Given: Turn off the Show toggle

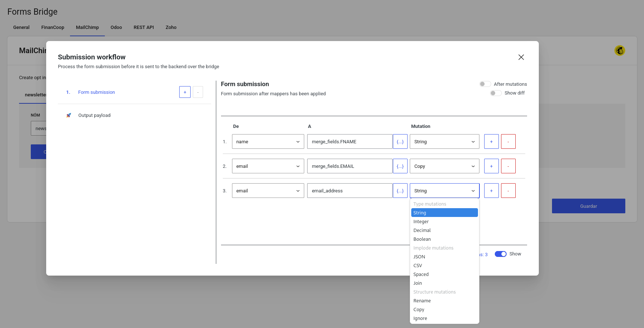Looking at the screenshot, I should 500,254.
